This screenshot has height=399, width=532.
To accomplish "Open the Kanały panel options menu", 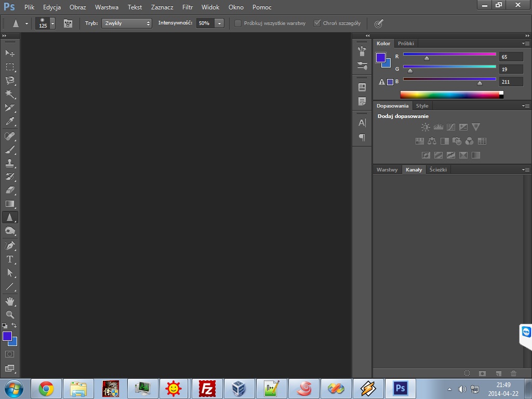I will click(526, 170).
